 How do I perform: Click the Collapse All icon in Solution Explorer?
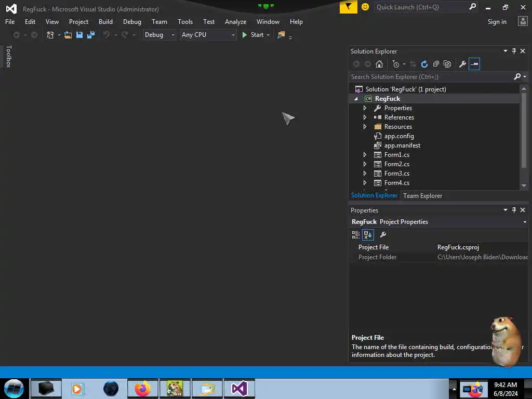point(436,64)
